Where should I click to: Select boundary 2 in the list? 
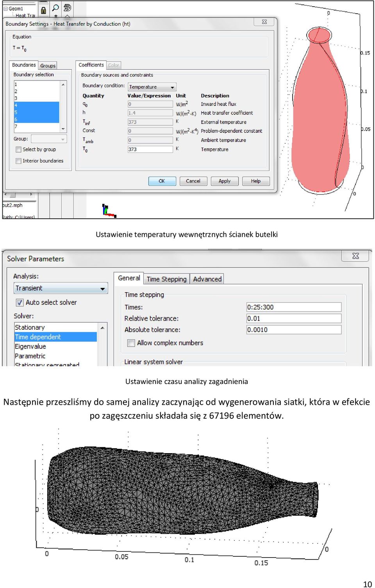click(36, 91)
